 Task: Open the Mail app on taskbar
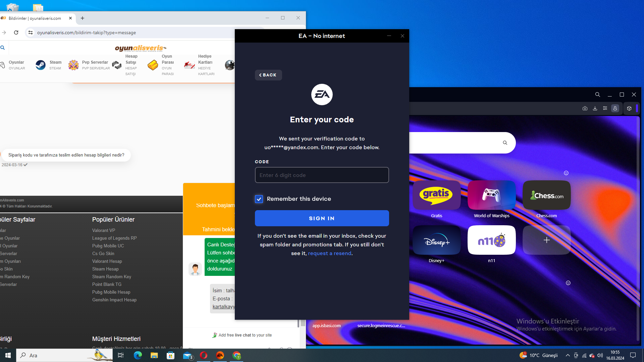[x=187, y=355]
